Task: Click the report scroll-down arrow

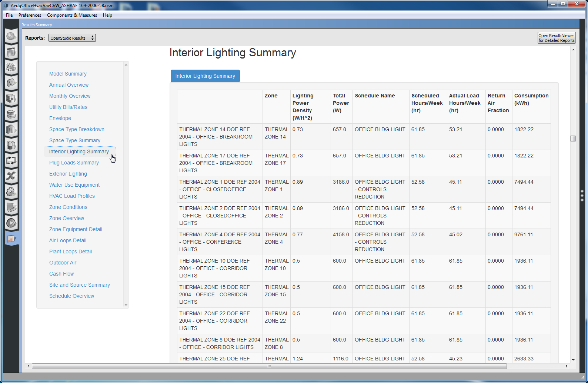Action: (573, 360)
